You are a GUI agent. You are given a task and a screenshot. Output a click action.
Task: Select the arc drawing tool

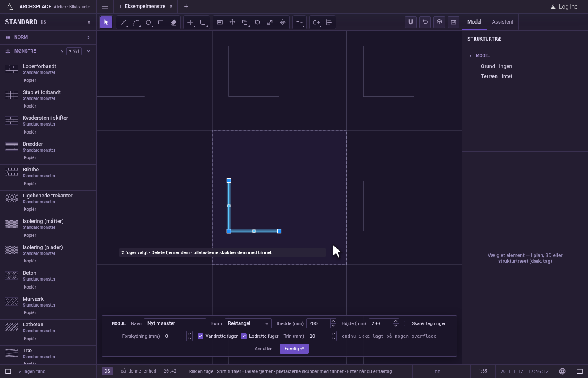(x=136, y=22)
